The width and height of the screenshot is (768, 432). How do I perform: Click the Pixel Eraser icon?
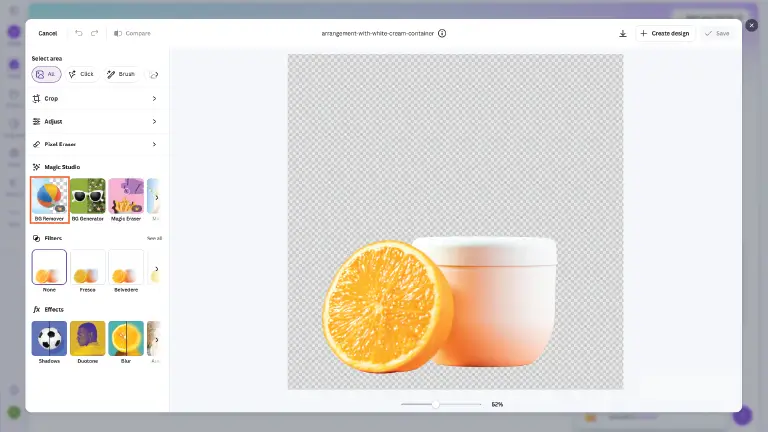tap(36, 144)
